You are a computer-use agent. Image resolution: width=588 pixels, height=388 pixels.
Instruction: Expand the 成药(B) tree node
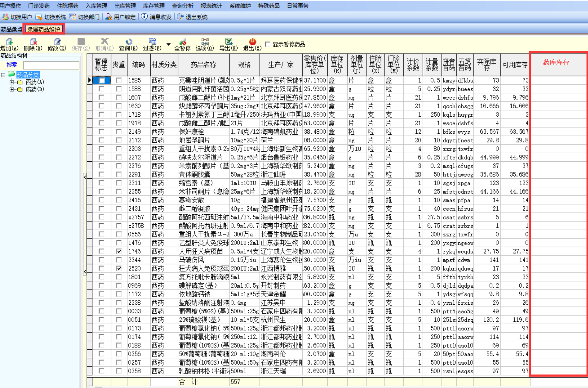click(x=12, y=89)
